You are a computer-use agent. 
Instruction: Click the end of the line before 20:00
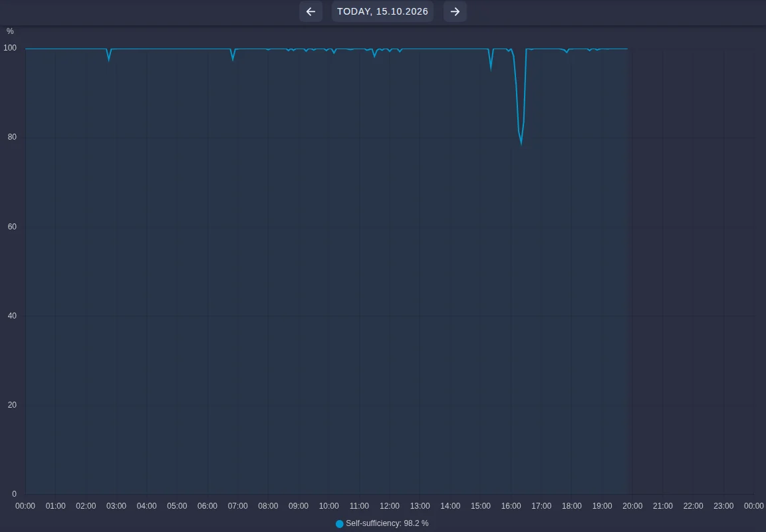(627, 49)
